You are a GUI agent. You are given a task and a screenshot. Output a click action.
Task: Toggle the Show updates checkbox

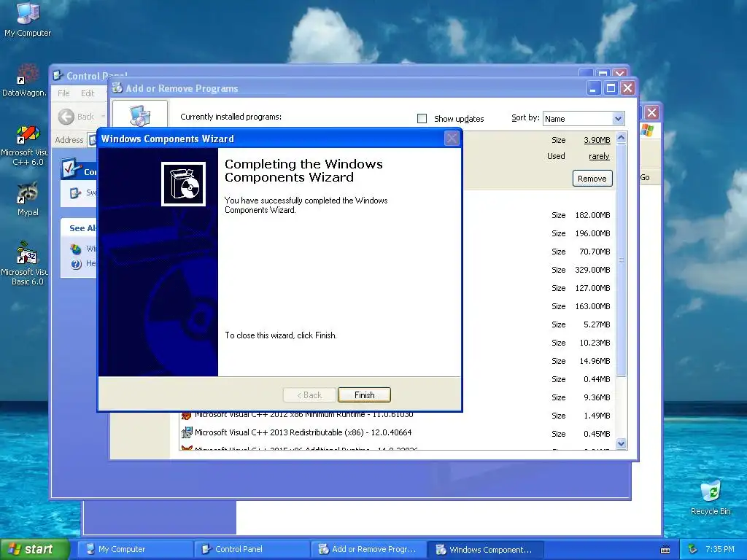[422, 118]
